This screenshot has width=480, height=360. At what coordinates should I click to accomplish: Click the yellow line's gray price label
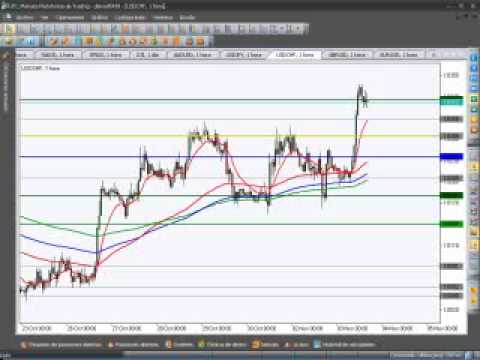(x=452, y=136)
